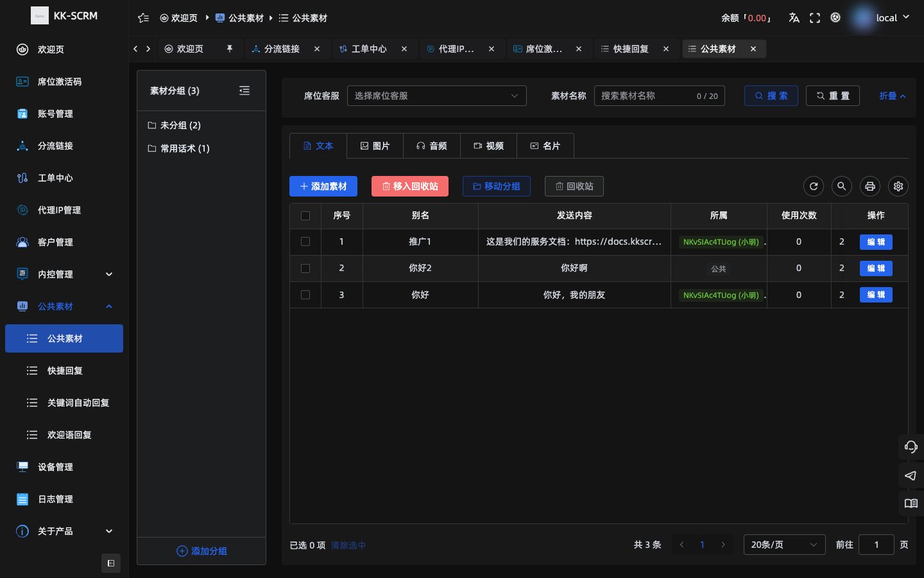Image resolution: width=924 pixels, height=578 pixels.
Task: Select the 常用话术 (1) group
Action: (201, 148)
